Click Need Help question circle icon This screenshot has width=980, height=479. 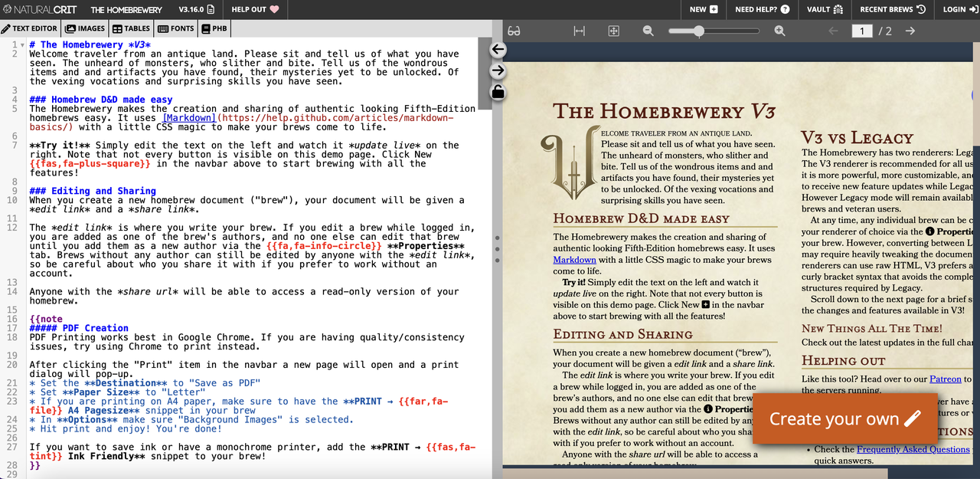pos(785,9)
